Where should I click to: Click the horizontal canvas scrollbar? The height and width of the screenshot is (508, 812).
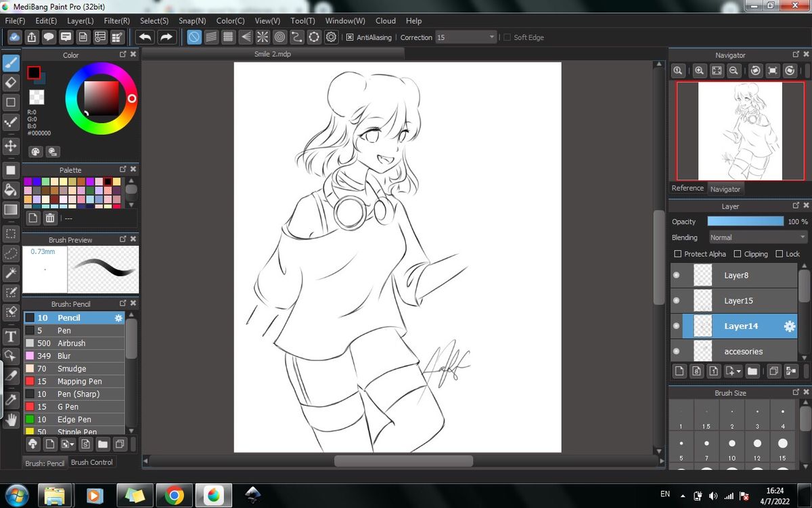point(403,461)
